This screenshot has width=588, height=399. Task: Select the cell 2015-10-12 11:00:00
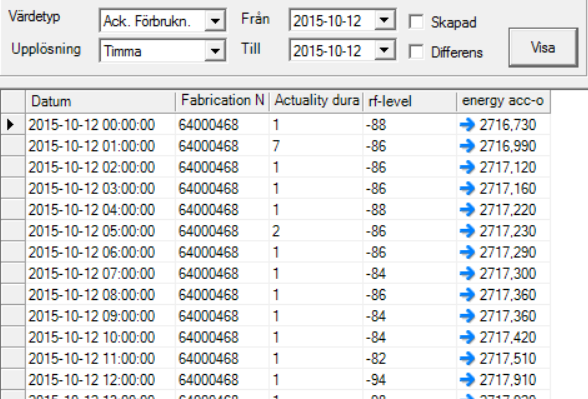[100, 358]
